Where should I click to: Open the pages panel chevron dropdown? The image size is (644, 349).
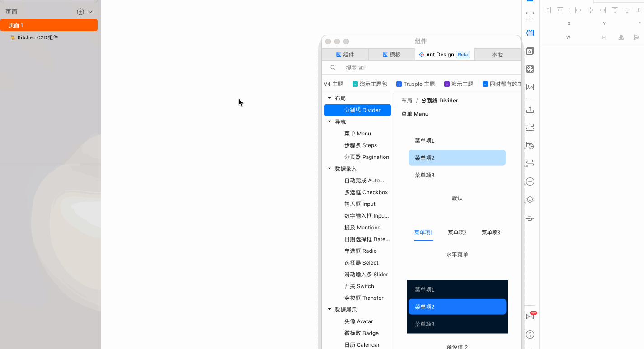click(x=91, y=11)
